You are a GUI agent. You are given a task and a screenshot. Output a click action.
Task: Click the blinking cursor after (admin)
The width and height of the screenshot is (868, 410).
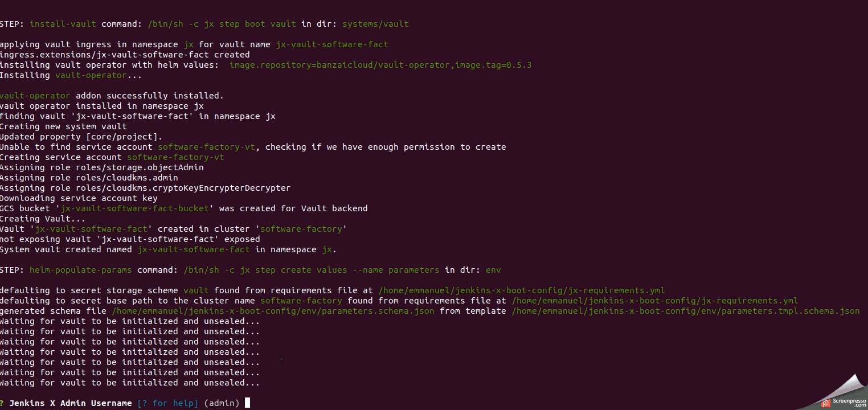[x=247, y=403]
